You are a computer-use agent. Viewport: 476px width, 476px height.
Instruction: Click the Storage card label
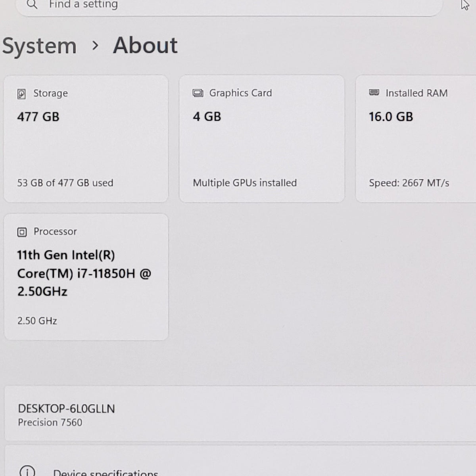[x=50, y=93]
